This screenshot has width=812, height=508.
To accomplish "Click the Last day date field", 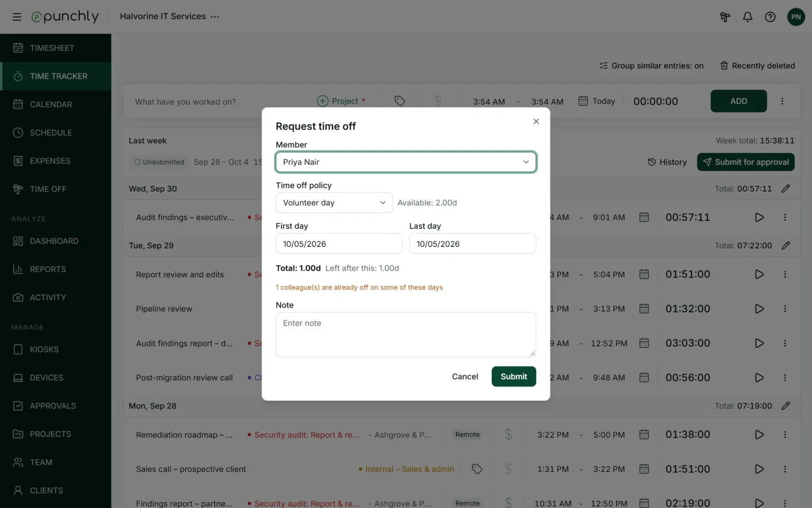I will click(x=472, y=243).
